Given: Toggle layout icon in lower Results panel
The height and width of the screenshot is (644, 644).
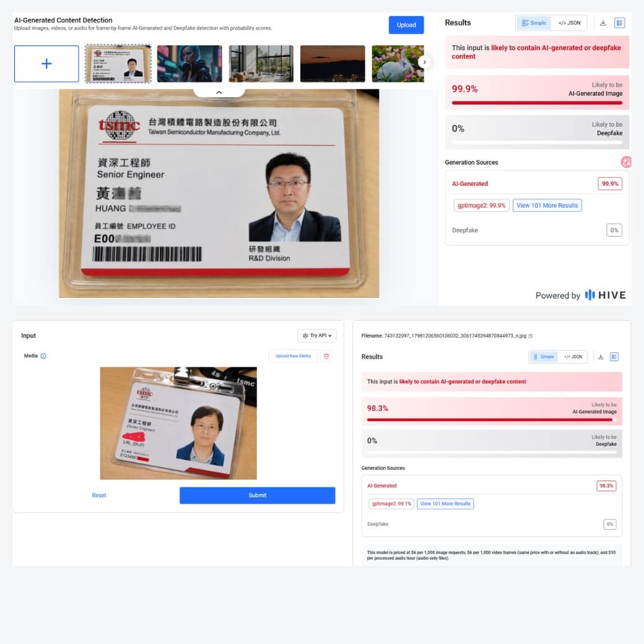Looking at the screenshot, I should click(x=614, y=357).
